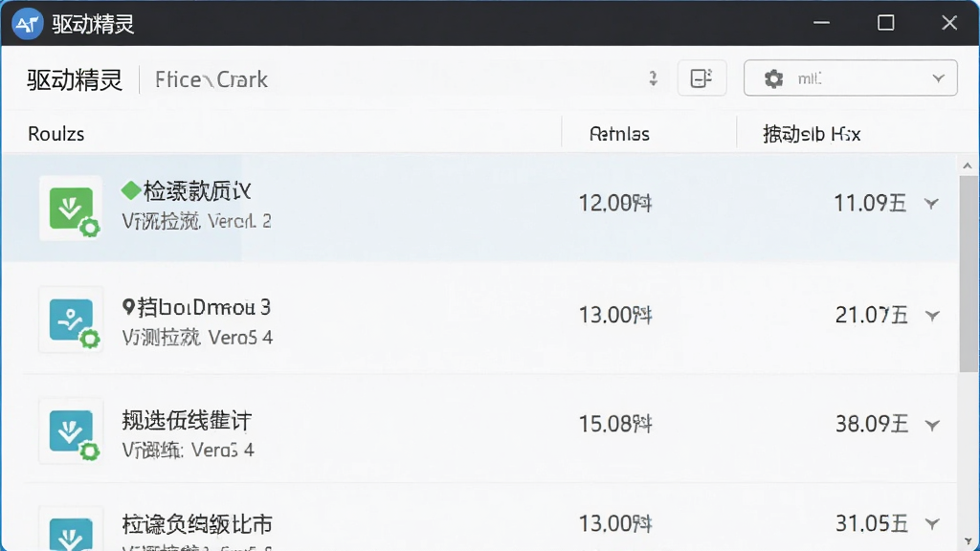This screenshot has width=980, height=551.
Task: Click the 31.05 value in the last row
Action: pyautogui.click(x=872, y=523)
